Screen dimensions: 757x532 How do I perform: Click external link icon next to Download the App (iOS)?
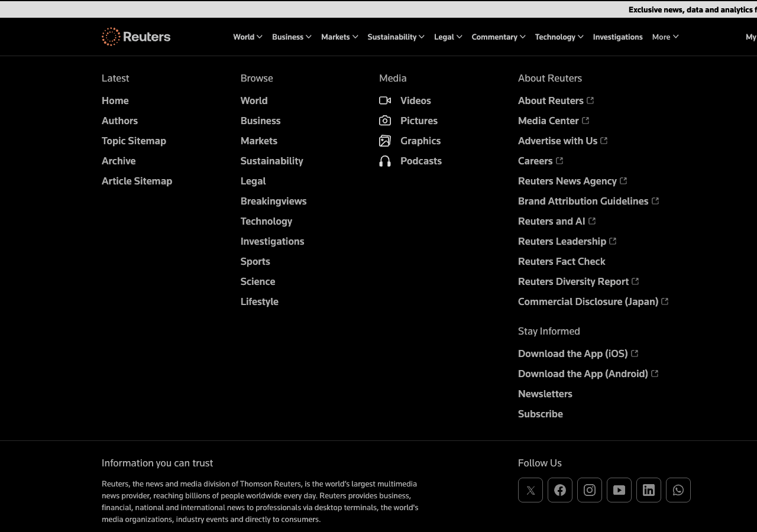635,353
